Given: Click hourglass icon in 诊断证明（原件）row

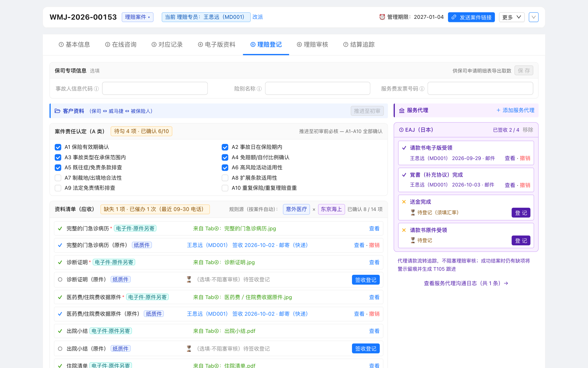Looking at the screenshot, I should [x=189, y=279].
